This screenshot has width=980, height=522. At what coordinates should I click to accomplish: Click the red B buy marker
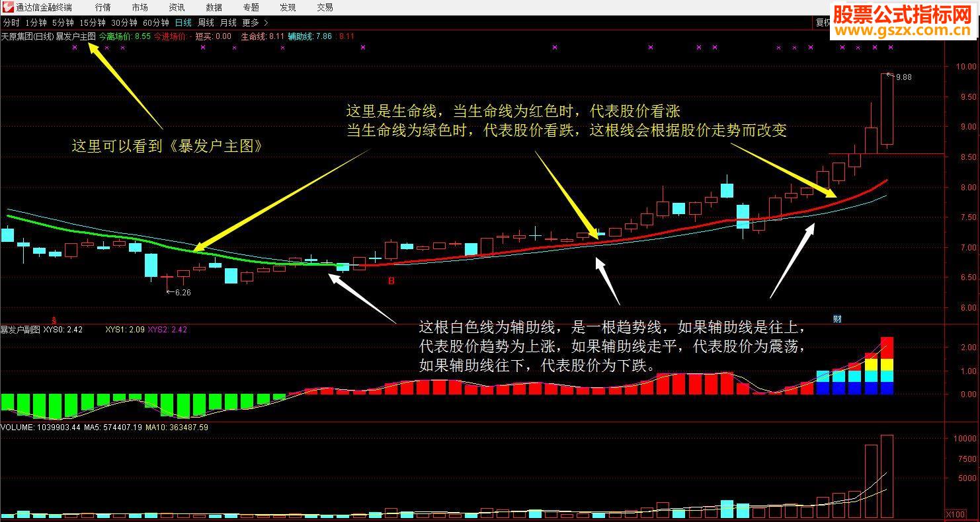(391, 281)
